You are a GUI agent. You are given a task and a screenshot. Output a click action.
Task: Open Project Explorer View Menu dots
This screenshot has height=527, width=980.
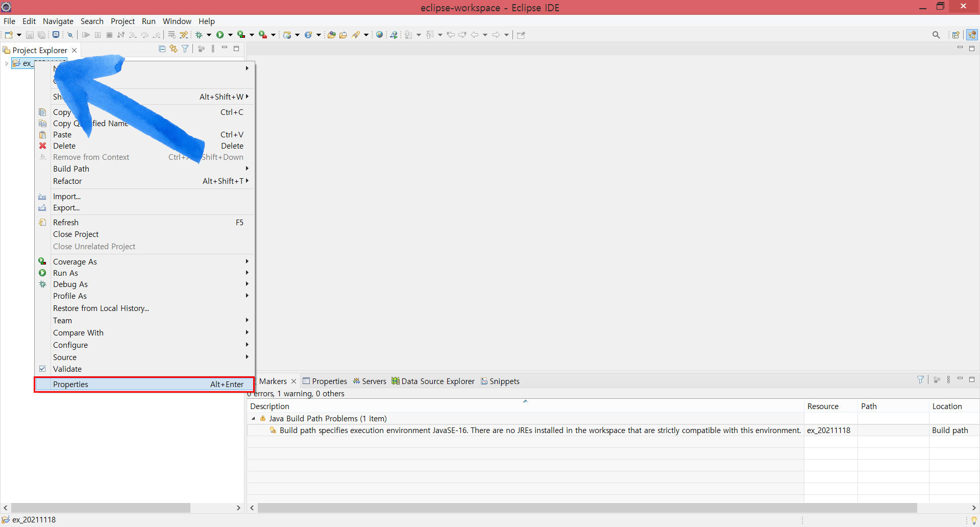213,49
